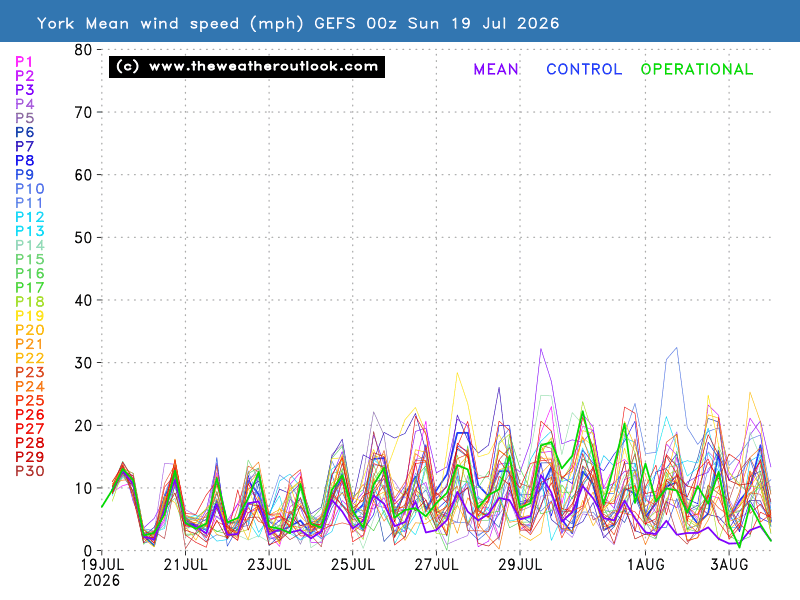Click the 10 y-axis value
The image size is (800, 600).
(83, 489)
